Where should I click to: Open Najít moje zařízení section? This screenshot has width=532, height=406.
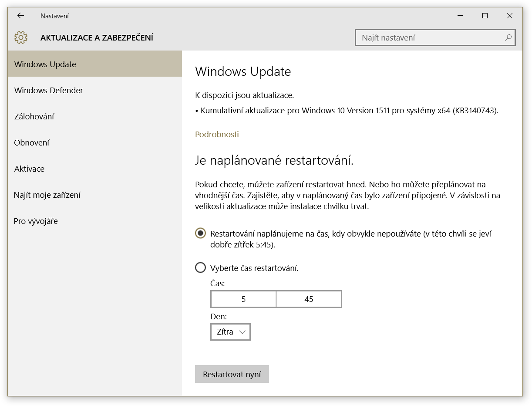[x=95, y=195]
